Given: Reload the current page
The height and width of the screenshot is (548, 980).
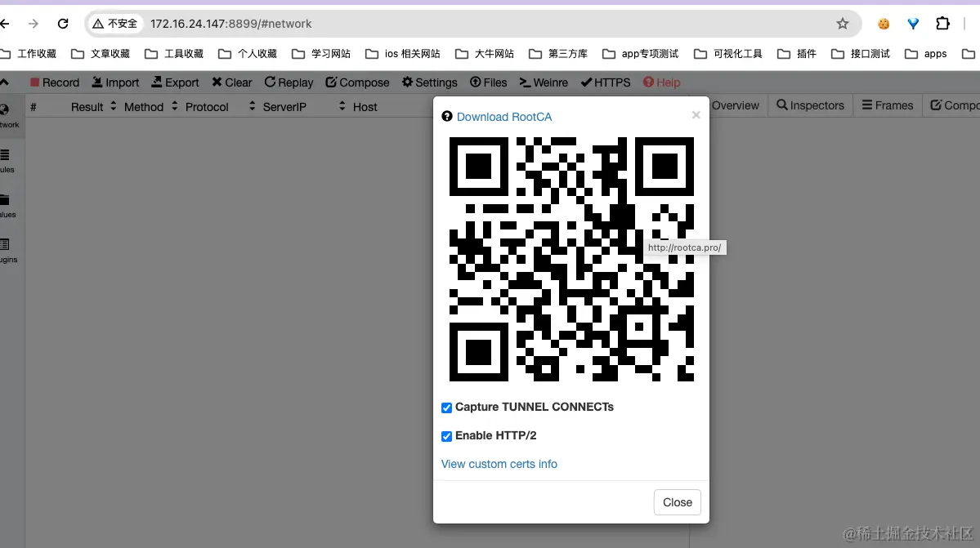Looking at the screenshot, I should point(62,24).
